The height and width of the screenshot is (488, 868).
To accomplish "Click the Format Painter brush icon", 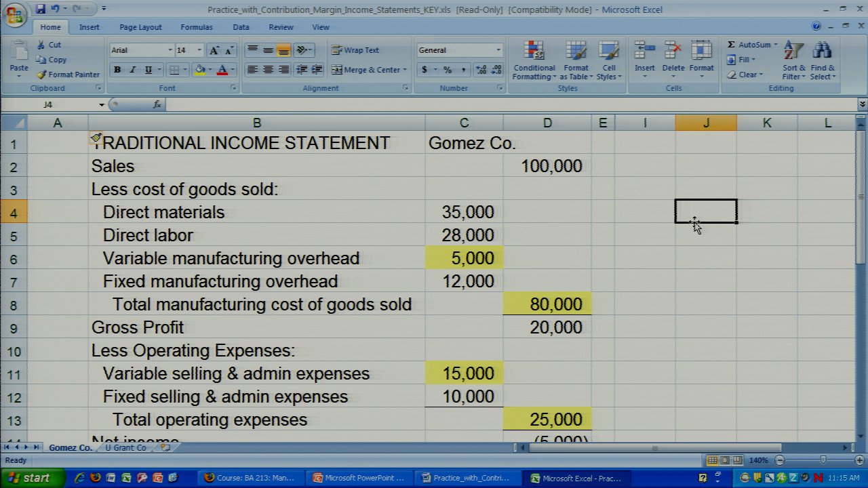I will 42,75.
